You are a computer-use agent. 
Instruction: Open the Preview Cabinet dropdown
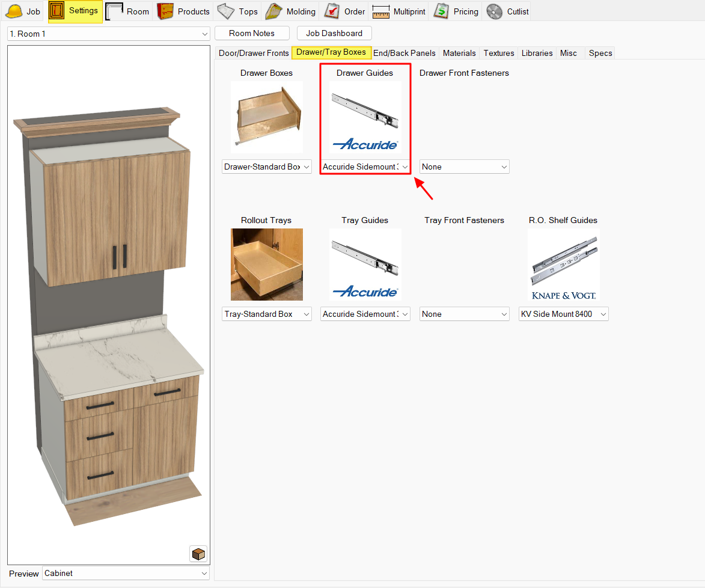click(126, 574)
